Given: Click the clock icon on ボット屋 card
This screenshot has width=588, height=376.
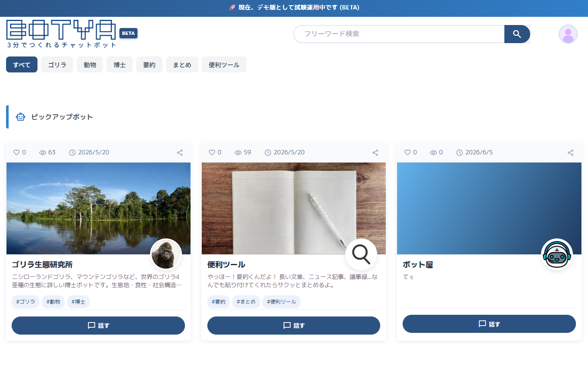Looking at the screenshot, I should [x=460, y=152].
